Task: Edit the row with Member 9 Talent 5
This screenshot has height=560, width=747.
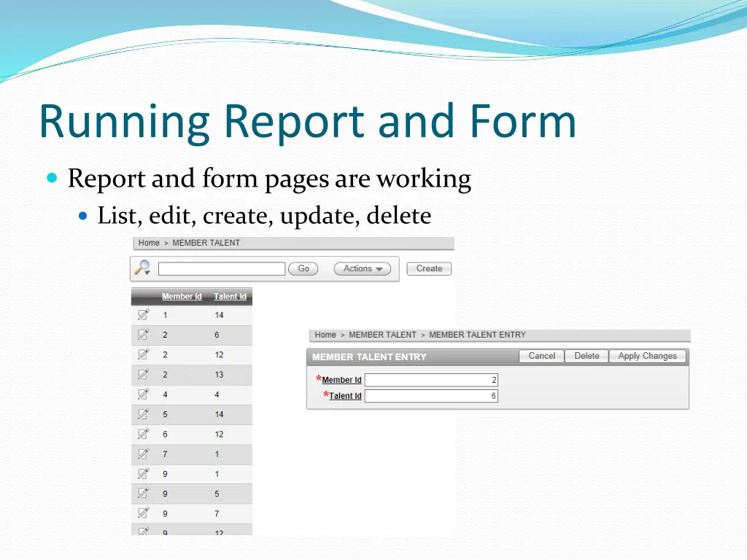Action: pos(143,494)
